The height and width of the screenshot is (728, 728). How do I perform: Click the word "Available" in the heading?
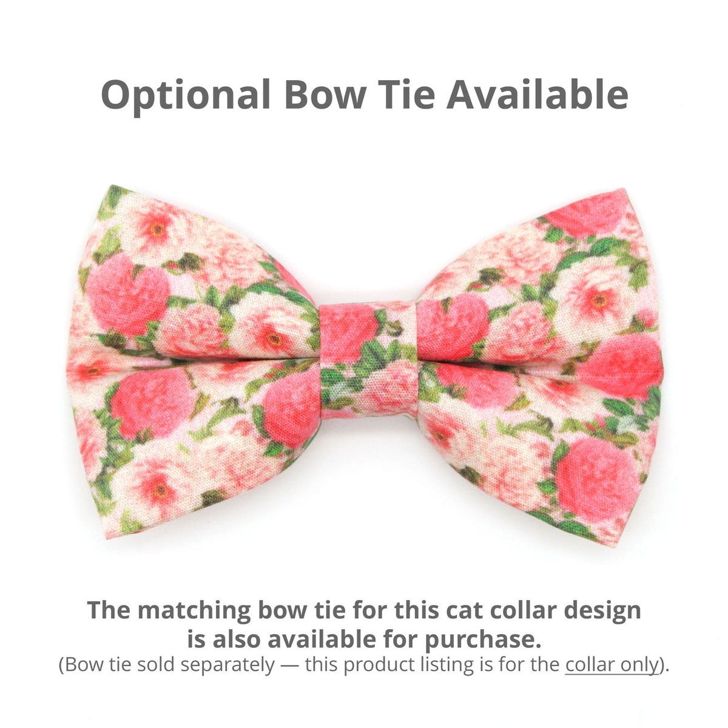(x=538, y=94)
